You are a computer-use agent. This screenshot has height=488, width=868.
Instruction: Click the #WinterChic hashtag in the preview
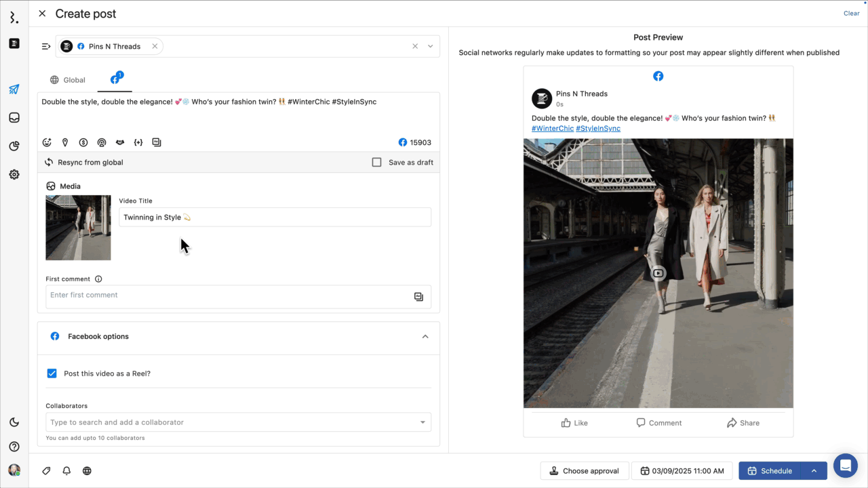(x=553, y=128)
